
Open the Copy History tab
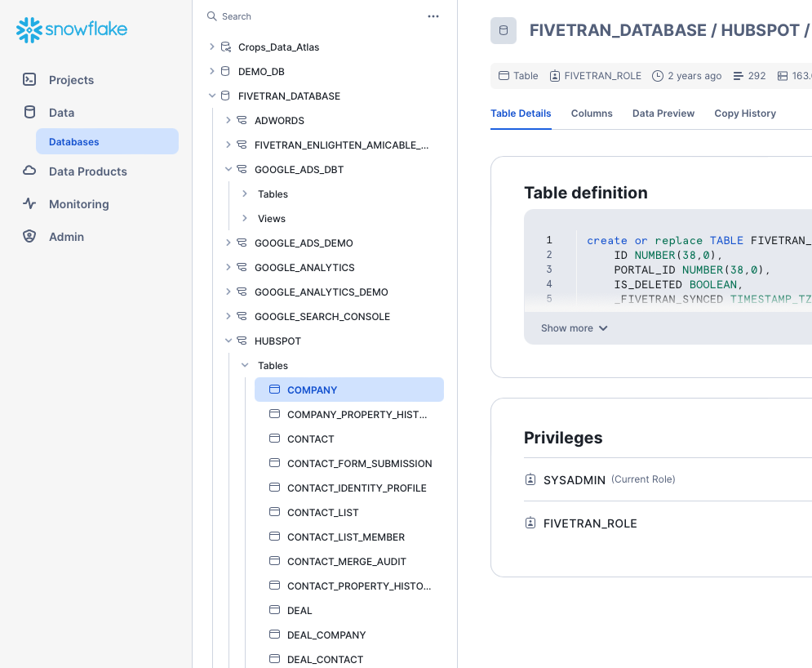pyautogui.click(x=745, y=114)
